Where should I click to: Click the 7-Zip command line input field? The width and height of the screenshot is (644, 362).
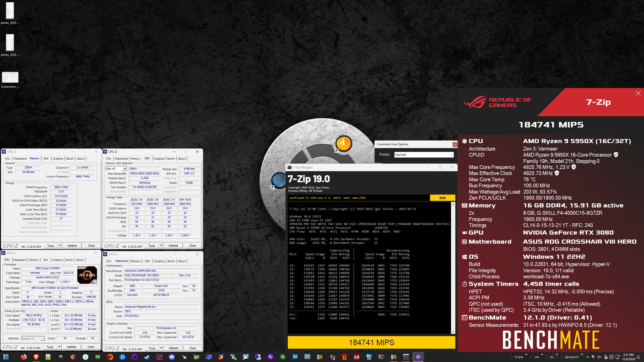[358, 198]
